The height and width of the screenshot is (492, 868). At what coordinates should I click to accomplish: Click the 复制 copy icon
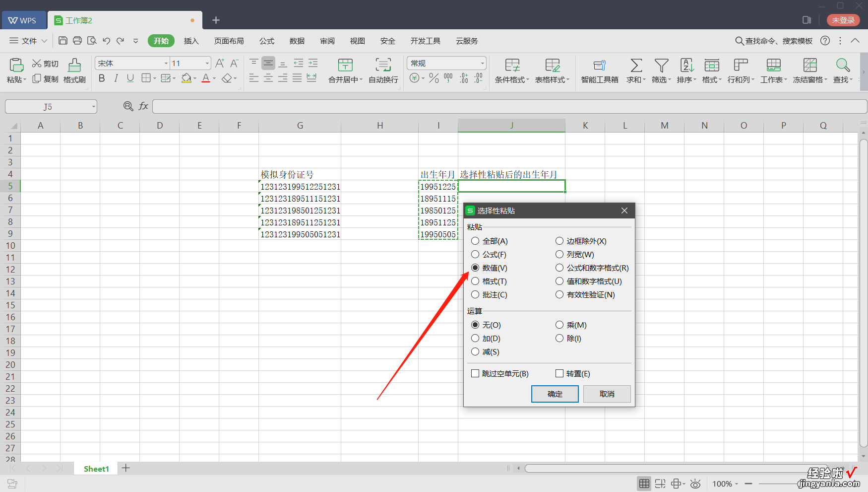coord(37,78)
